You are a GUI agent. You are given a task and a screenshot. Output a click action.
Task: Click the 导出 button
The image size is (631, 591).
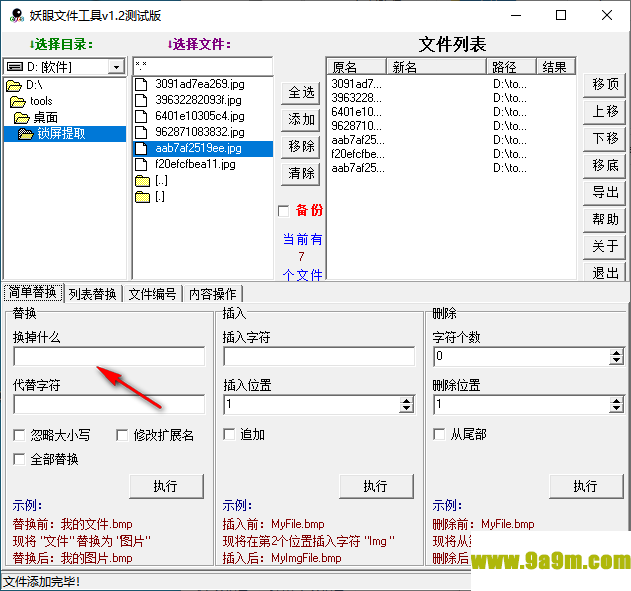point(604,192)
